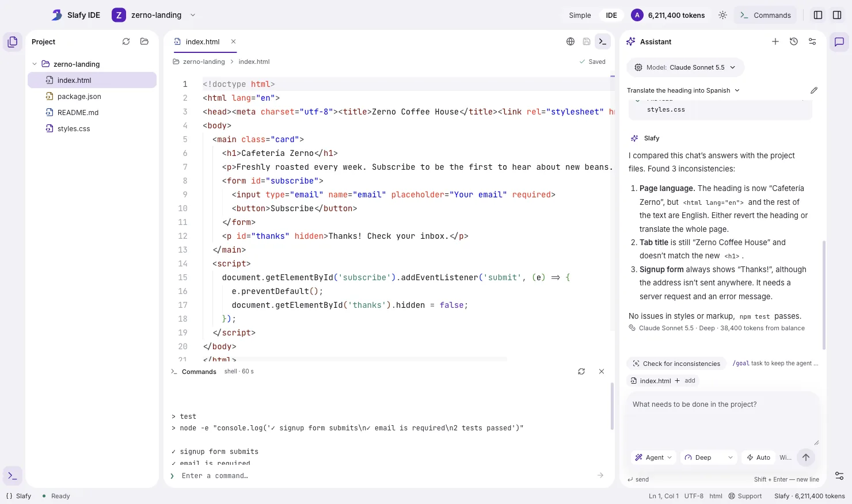The image size is (852, 504).
Task: Close the index.html tab
Action: point(233,41)
